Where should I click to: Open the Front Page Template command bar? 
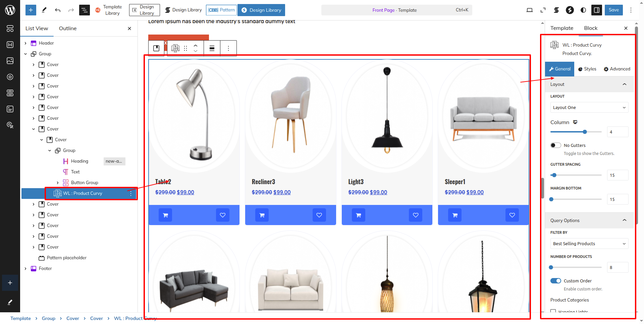point(396,10)
